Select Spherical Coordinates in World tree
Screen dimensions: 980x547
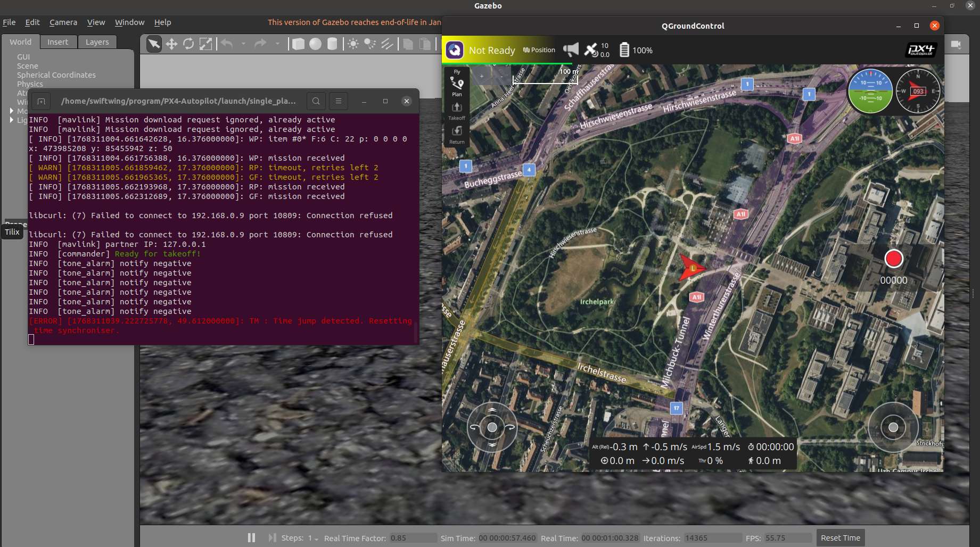tap(56, 75)
